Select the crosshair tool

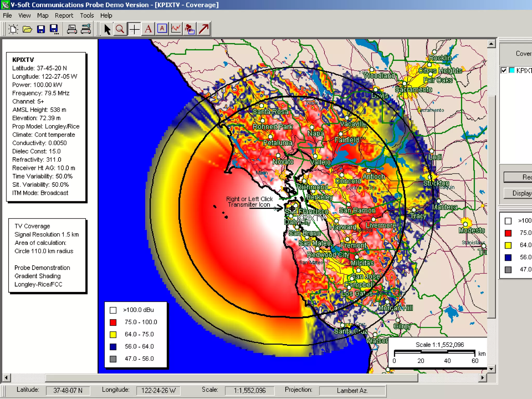tap(134, 29)
